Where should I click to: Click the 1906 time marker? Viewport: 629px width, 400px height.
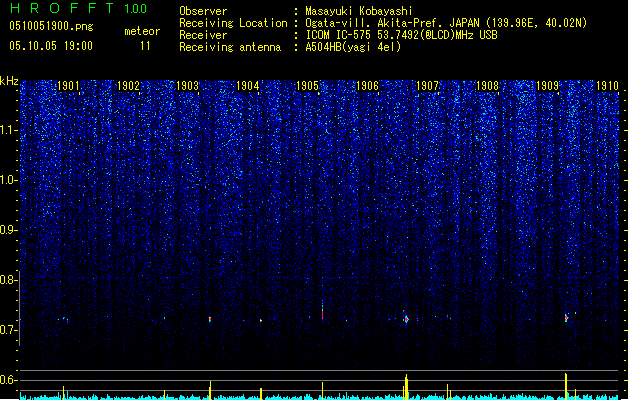click(367, 86)
